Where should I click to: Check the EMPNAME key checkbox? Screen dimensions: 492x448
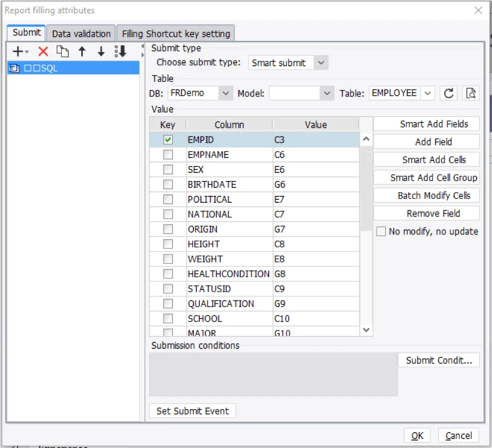pyautogui.click(x=168, y=155)
